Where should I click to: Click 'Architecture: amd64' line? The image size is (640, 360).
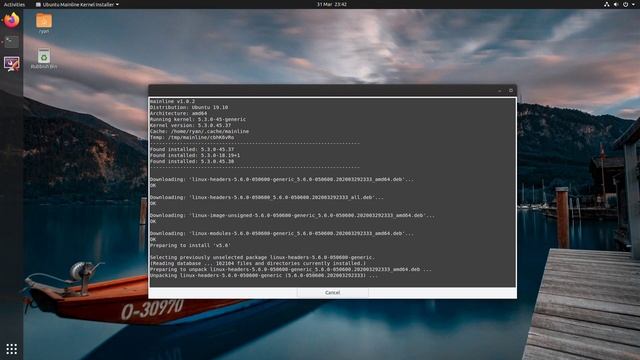(x=178, y=113)
